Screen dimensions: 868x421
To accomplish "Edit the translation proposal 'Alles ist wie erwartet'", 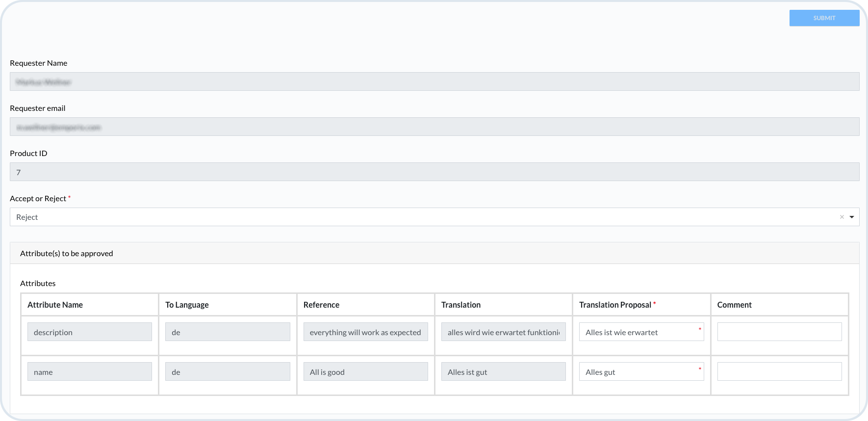I will [x=638, y=332].
